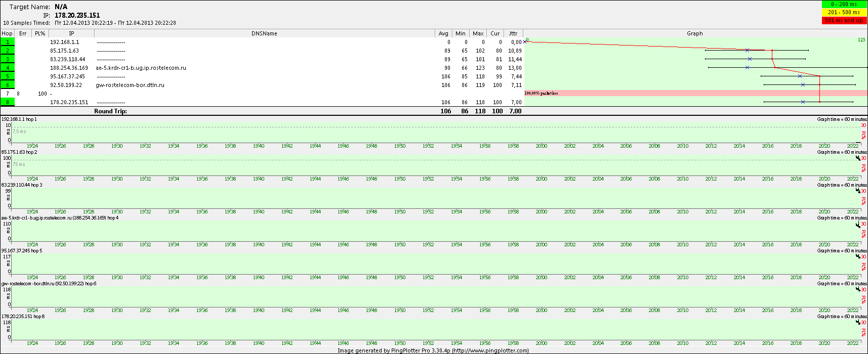This screenshot has height=354, width=868.
Task: Click the PL% column header
Action: tap(40, 33)
